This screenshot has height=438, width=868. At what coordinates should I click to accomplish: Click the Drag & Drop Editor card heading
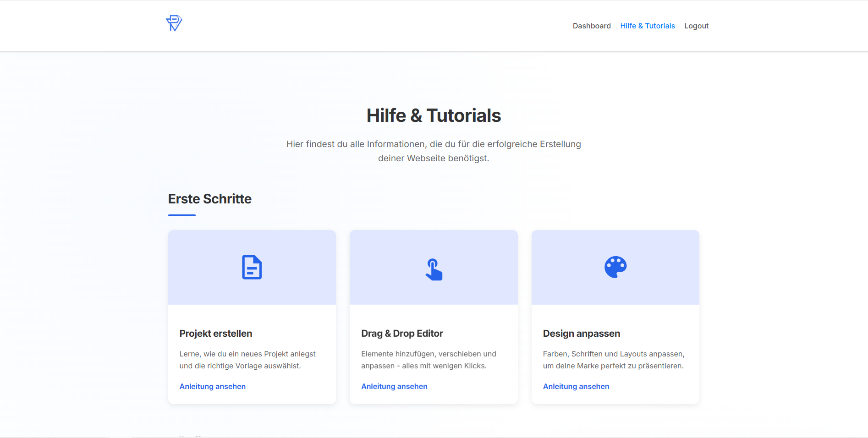(402, 333)
